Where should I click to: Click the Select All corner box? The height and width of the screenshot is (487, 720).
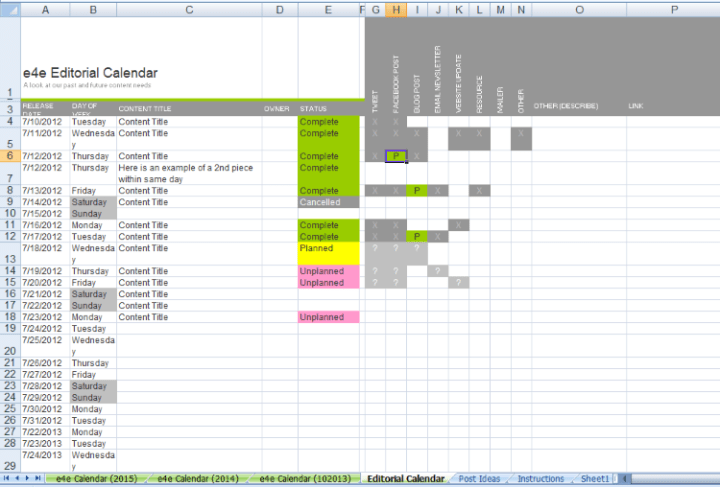[x=10, y=10]
